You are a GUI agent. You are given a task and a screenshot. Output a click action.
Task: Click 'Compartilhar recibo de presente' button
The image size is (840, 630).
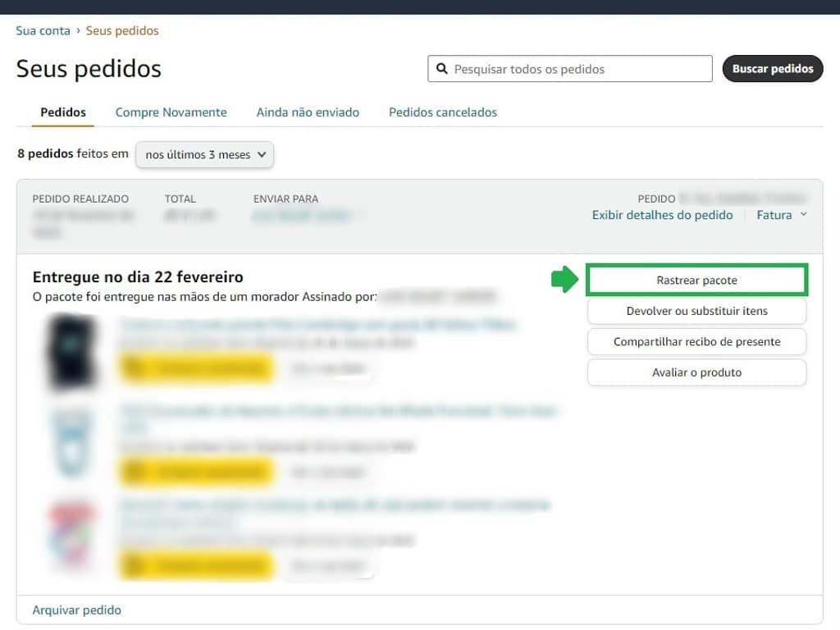coord(696,341)
